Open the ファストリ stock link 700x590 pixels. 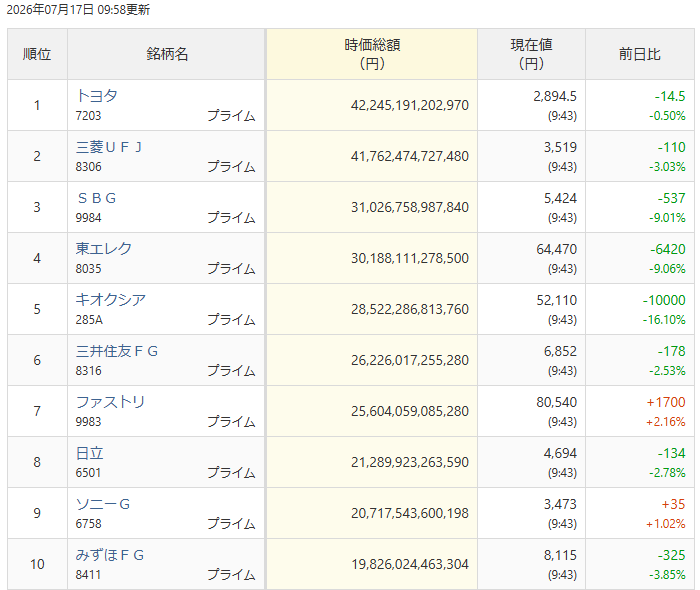tap(110, 402)
